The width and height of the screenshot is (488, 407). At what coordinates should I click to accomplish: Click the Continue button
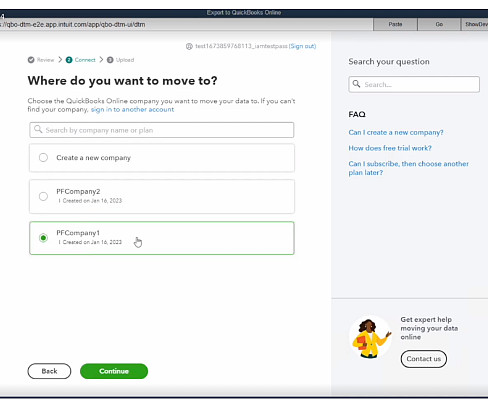pos(114,371)
